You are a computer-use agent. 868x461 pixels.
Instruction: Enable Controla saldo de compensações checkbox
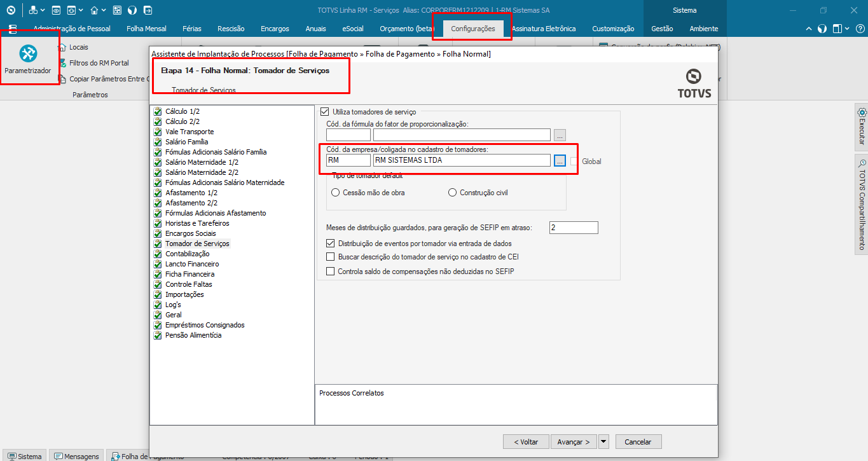330,272
